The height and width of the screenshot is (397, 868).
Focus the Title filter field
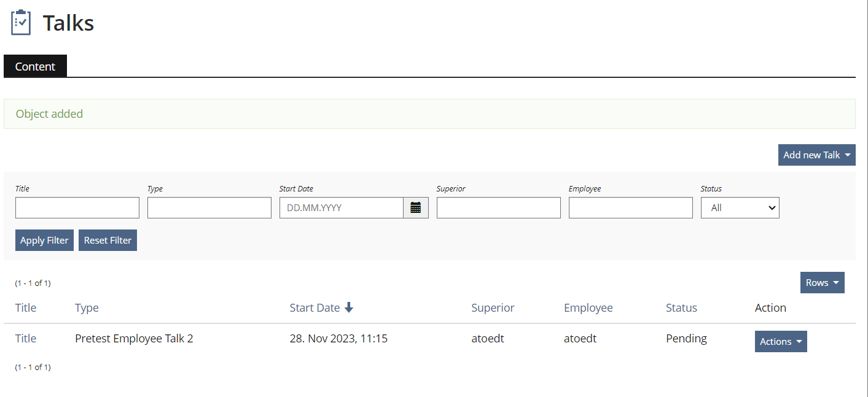click(x=77, y=208)
